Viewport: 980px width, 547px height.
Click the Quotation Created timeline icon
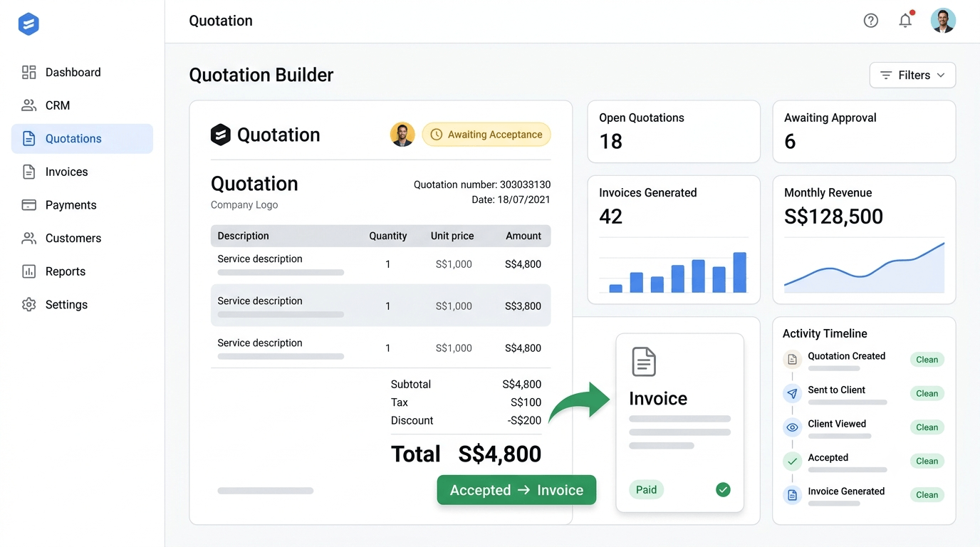coord(792,360)
